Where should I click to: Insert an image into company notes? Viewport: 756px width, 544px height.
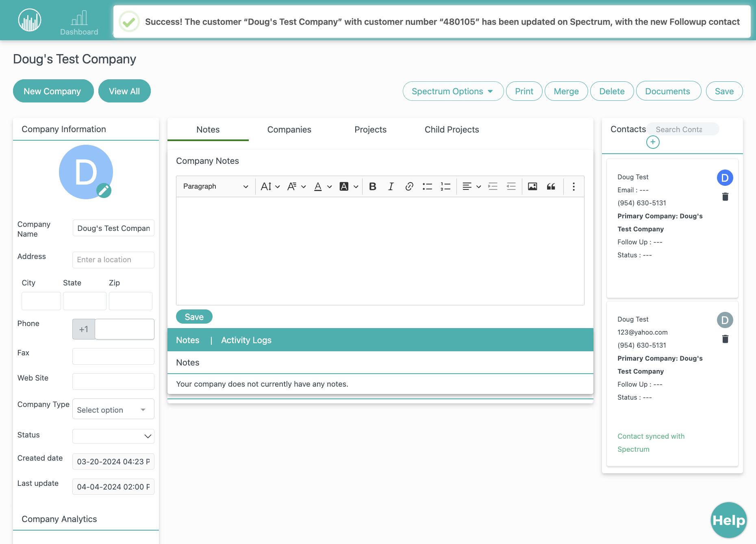click(x=532, y=186)
